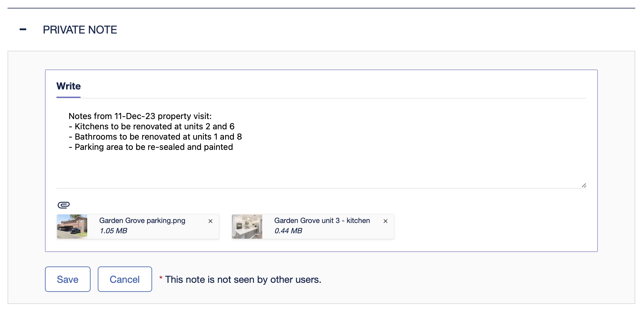Click the note text area resize handle
Screen dimensions: 644x310
[584, 185]
